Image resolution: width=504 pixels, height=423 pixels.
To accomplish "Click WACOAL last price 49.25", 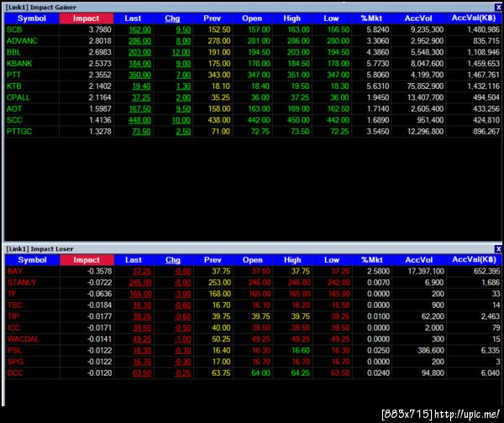I will click(142, 339).
